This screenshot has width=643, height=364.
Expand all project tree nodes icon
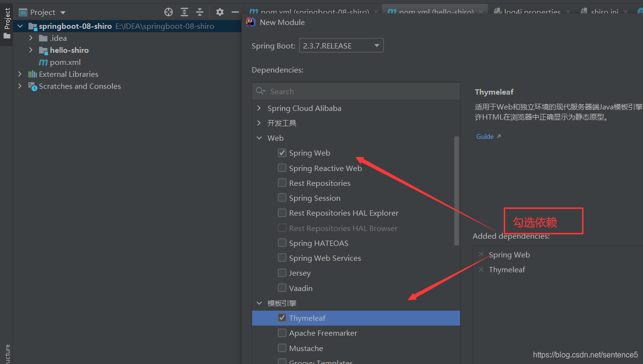point(184,12)
